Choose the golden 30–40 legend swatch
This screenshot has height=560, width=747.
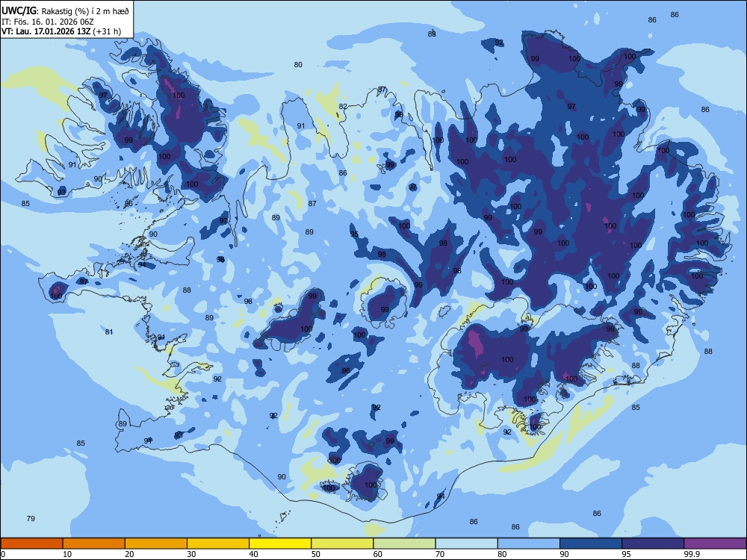pyautogui.click(x=218, y=544)
